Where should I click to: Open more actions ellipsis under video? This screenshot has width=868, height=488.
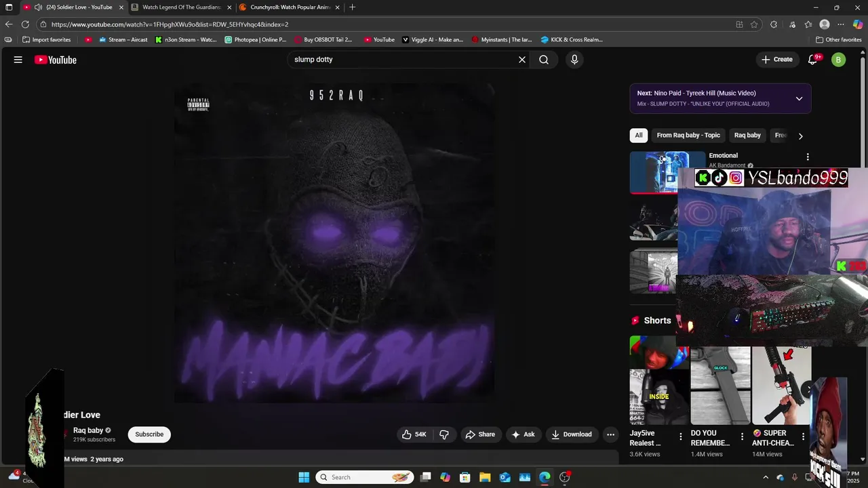[610, 434]
